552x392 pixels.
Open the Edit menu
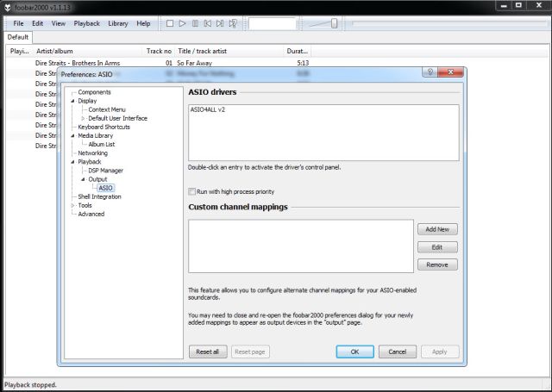point(37,23)
